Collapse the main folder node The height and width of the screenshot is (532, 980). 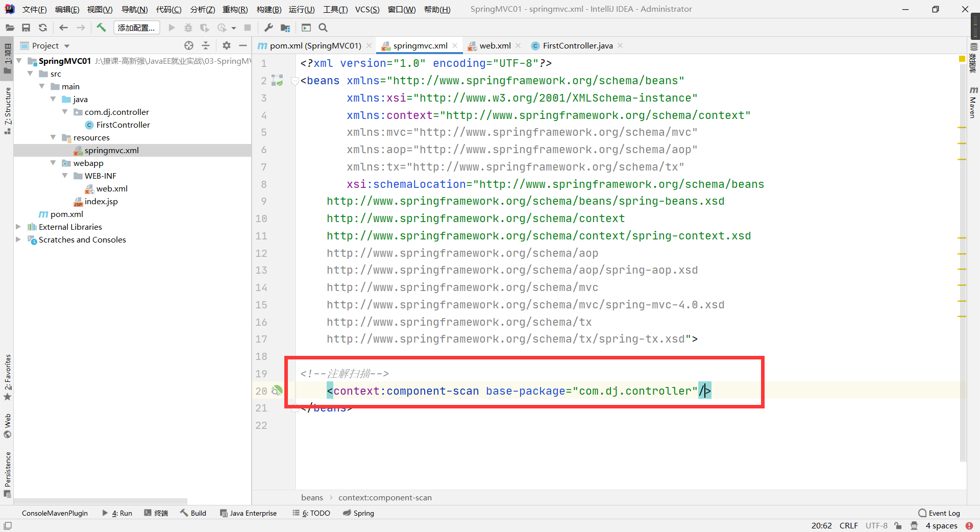coord(42,86)
